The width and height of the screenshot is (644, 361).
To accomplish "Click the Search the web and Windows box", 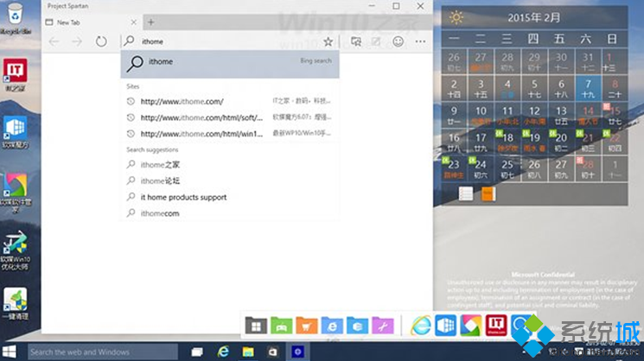I will coord(103,351).
